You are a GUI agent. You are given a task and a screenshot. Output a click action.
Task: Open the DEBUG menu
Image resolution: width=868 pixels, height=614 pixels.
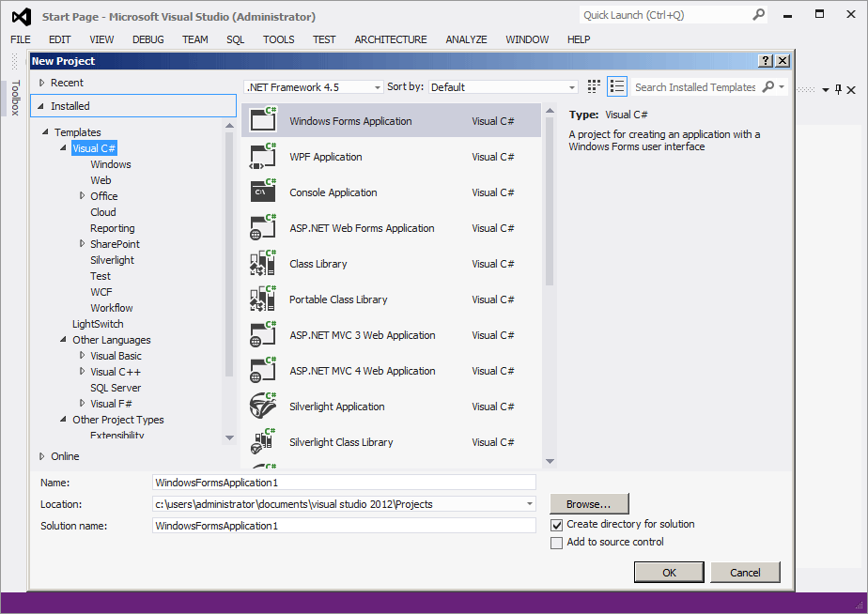(147, 39)
